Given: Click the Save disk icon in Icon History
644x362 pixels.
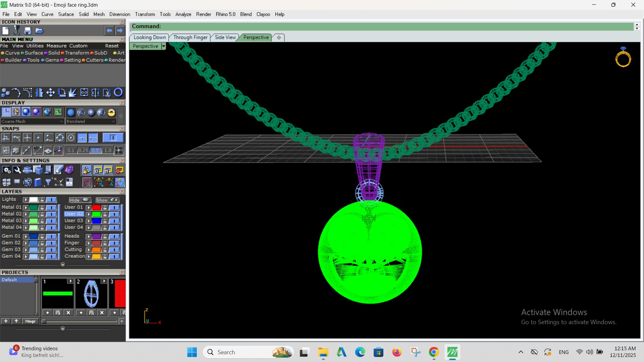Looking at the screenshot, I should pos(28,31).
